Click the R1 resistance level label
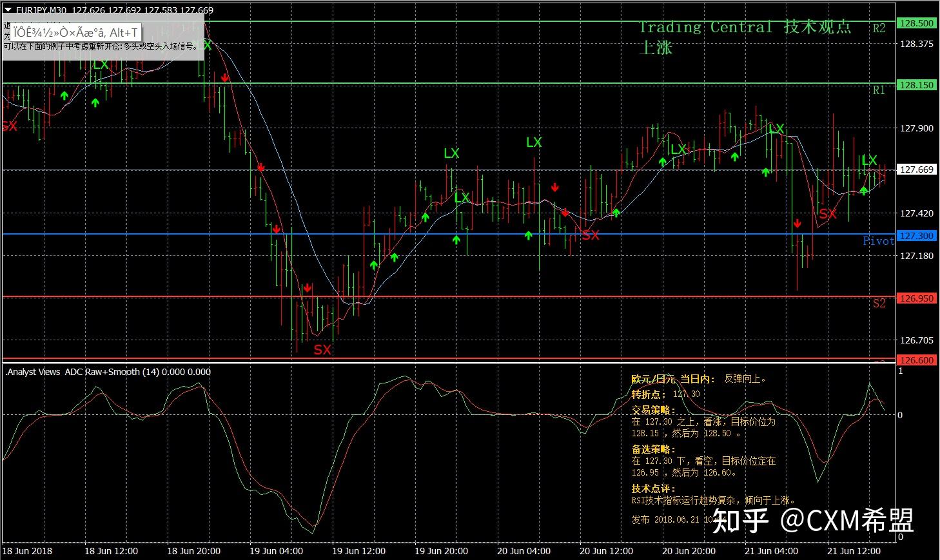The width and height of the screenshot is (940, 560). click(x=879, y=90)
